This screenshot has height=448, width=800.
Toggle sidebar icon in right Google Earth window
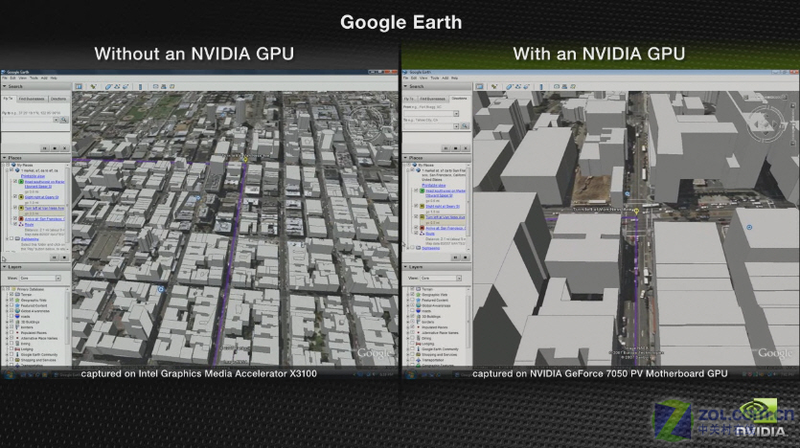tap(479, 87)
